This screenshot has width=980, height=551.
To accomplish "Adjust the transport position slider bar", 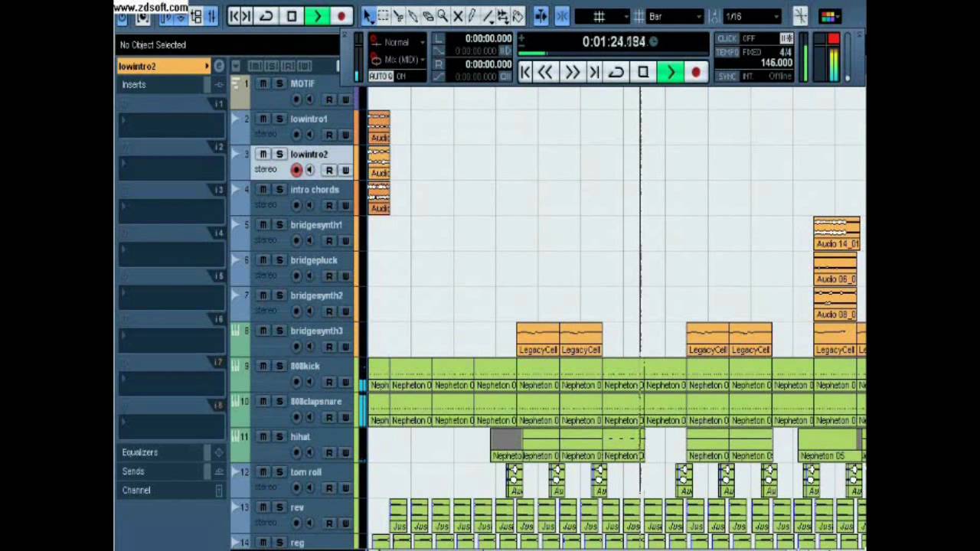I will [614, 54].
